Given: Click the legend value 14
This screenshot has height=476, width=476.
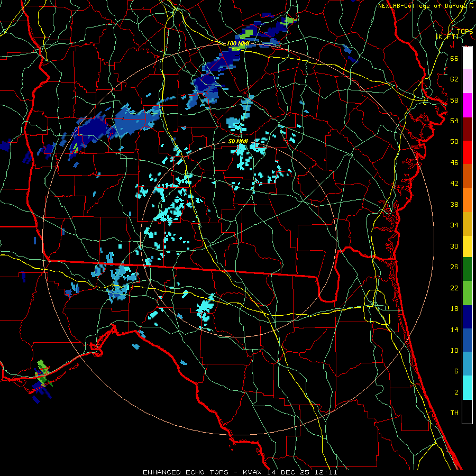Looking at the screenshot, I should point(454,329).
